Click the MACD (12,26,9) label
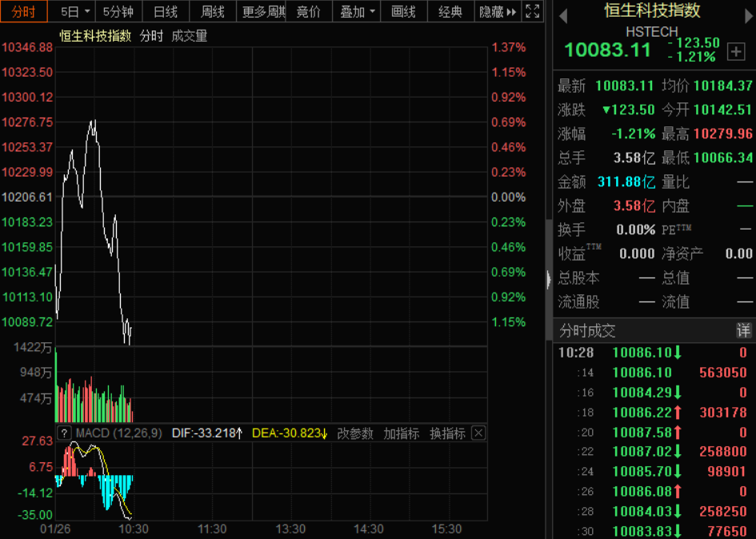 (118, 433)
